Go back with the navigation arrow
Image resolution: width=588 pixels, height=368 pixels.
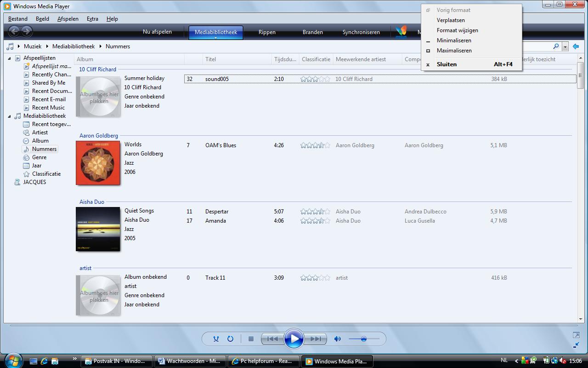(14, 31)
